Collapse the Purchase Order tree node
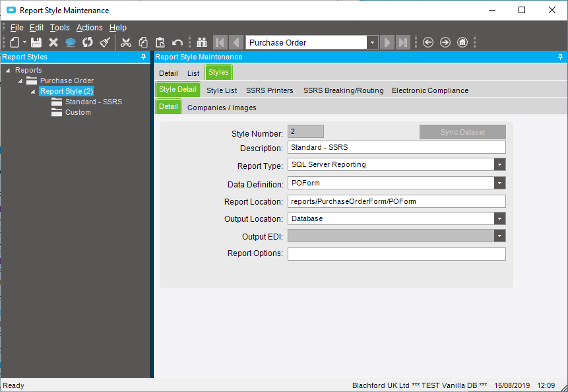 point(20,81)
